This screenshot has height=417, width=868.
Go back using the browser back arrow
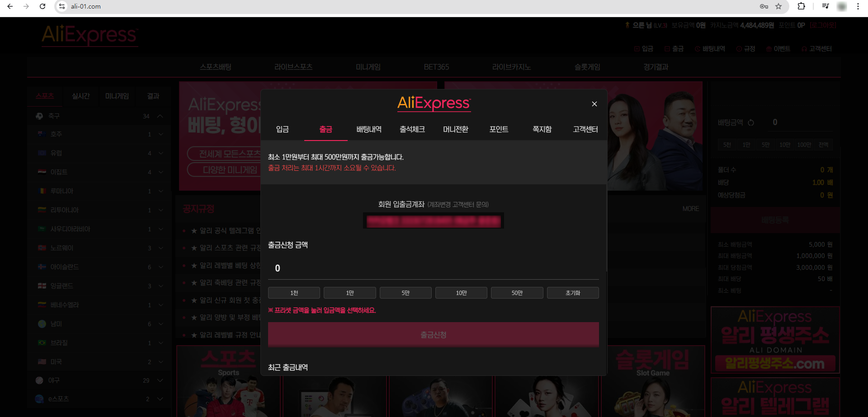click(x=10, y=6)
